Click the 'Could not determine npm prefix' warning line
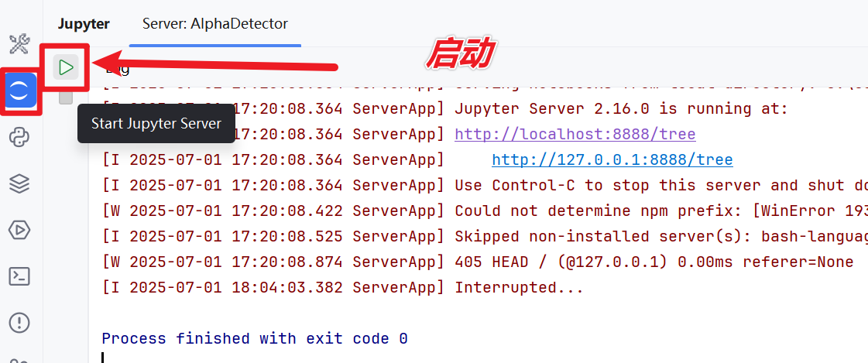The height and width of the screenshot is (363, 868). tap(485, 211)
